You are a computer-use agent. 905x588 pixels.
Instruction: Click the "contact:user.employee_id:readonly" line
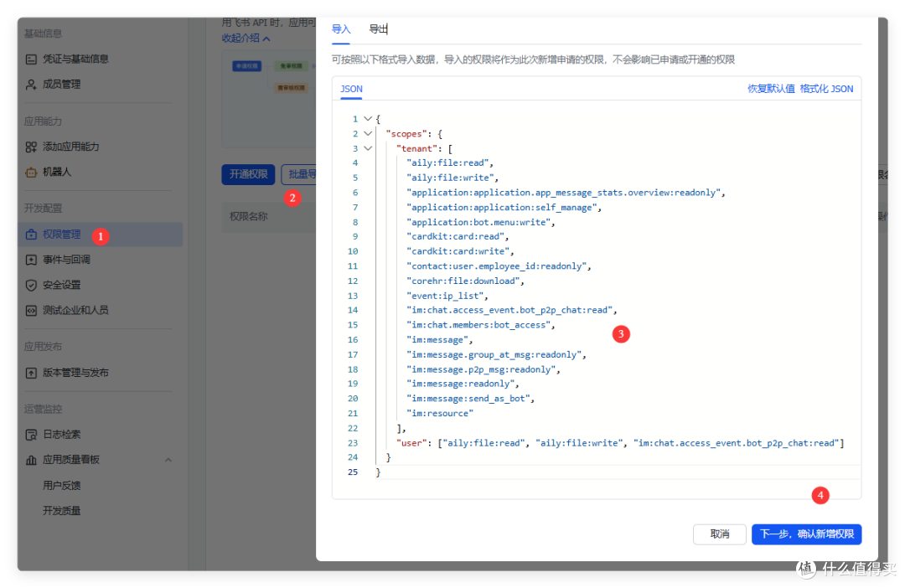coord(497,266)
